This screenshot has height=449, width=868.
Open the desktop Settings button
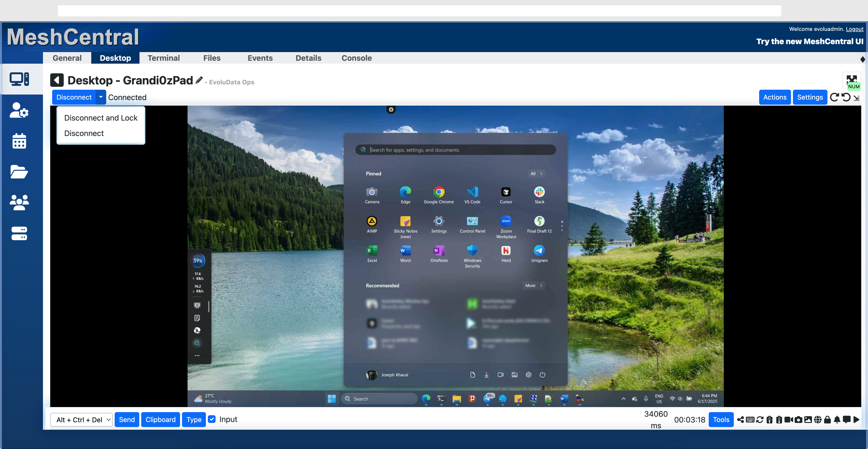[x=810, y=97]
